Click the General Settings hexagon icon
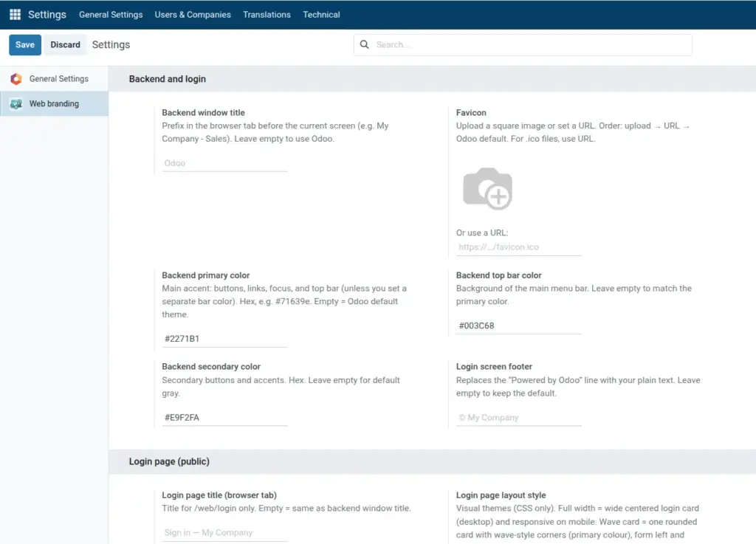This screenshot has width=756, height=544. pos(16,78)
